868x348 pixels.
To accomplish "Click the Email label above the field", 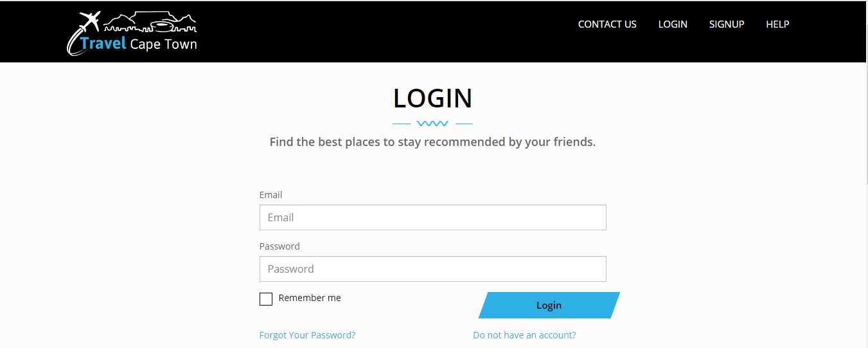I will click(270, 195).
